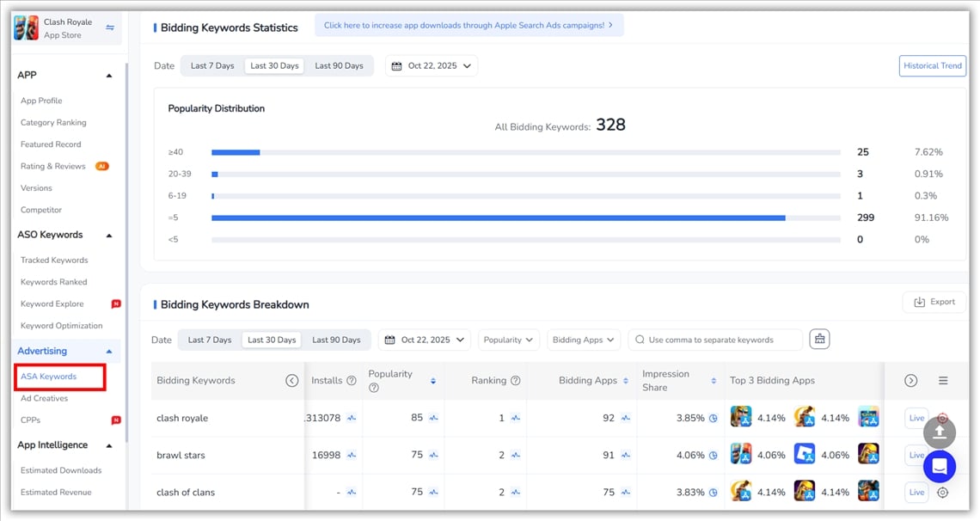Click the briefcase icon next to keyword search
Viewport: 980px width, 521px height.
pyautogui.click(x=819, y=340)
